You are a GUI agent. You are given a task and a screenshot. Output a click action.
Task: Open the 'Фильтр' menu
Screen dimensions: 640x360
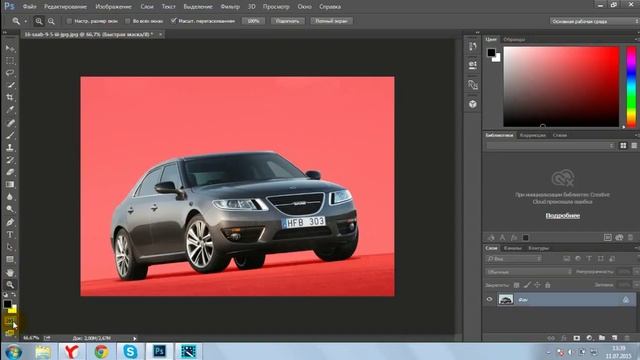(x=230, y=7)
